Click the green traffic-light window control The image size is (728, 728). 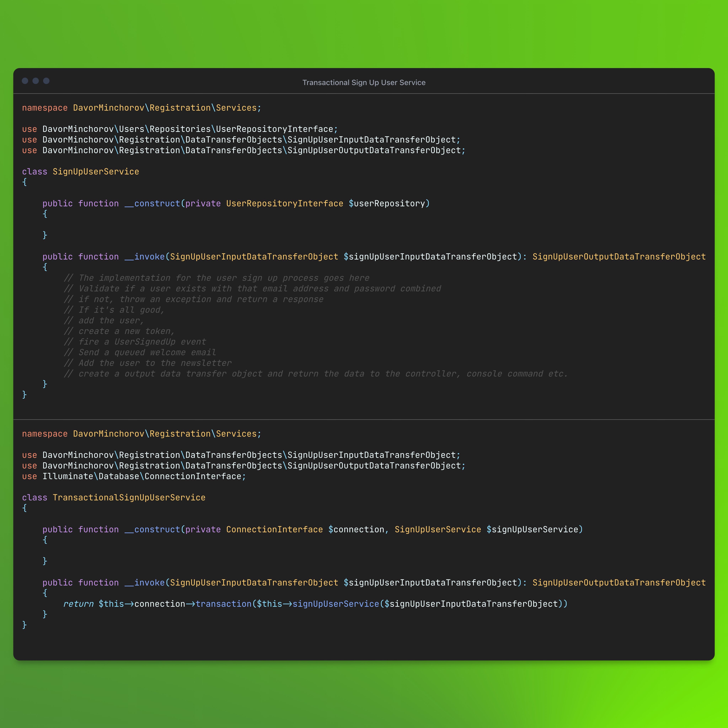point(46,81)
